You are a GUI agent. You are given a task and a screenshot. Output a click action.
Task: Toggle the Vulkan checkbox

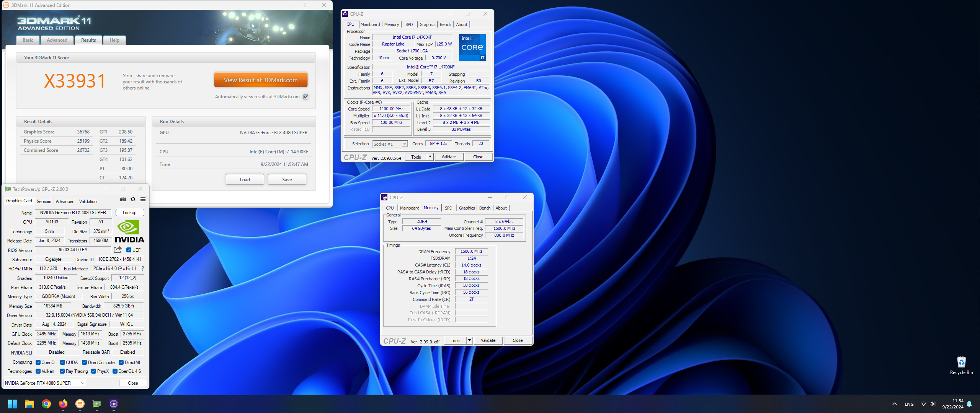point(38,371)
